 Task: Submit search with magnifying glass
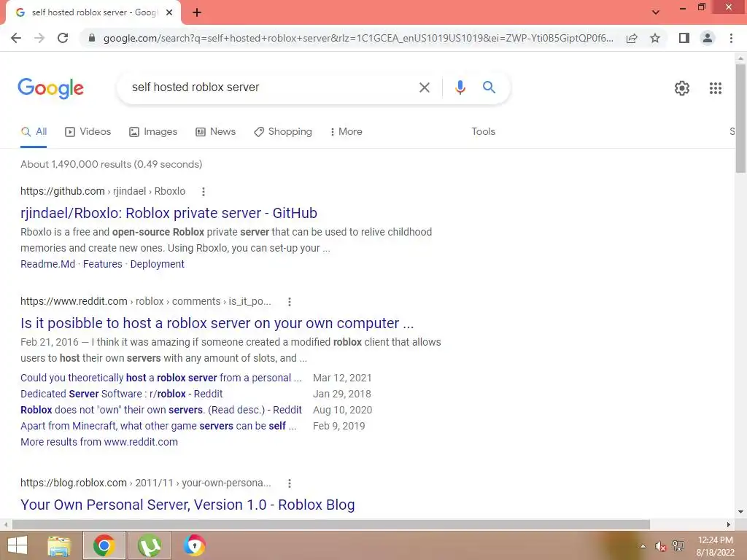click(x=489, y=87)
